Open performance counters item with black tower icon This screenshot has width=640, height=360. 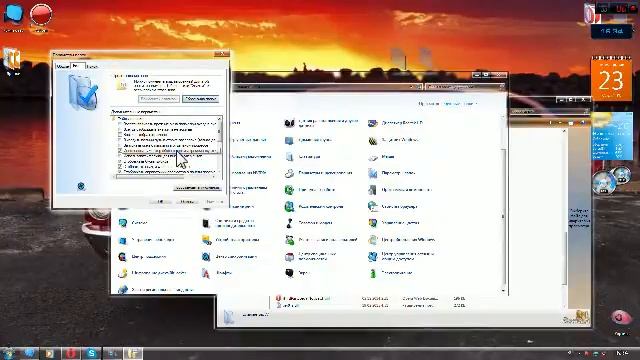[x=229, y=223]
